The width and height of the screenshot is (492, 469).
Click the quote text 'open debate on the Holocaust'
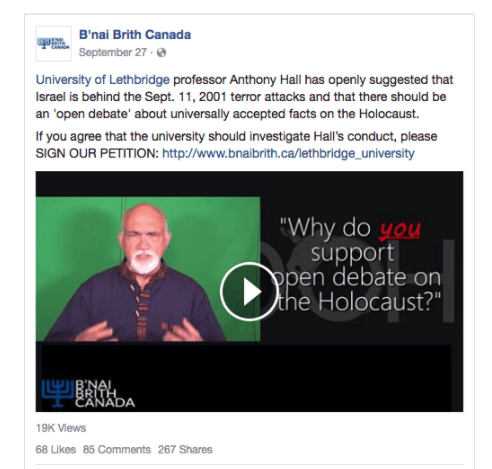[357, 289]
